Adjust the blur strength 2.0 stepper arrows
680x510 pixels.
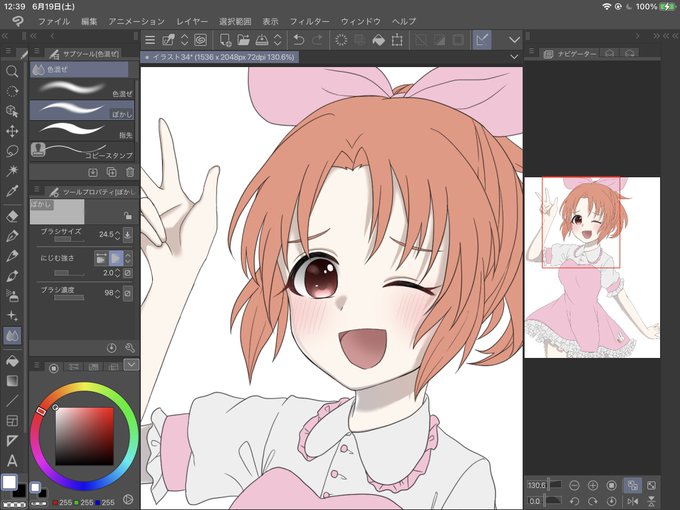(x=117, y=273)
